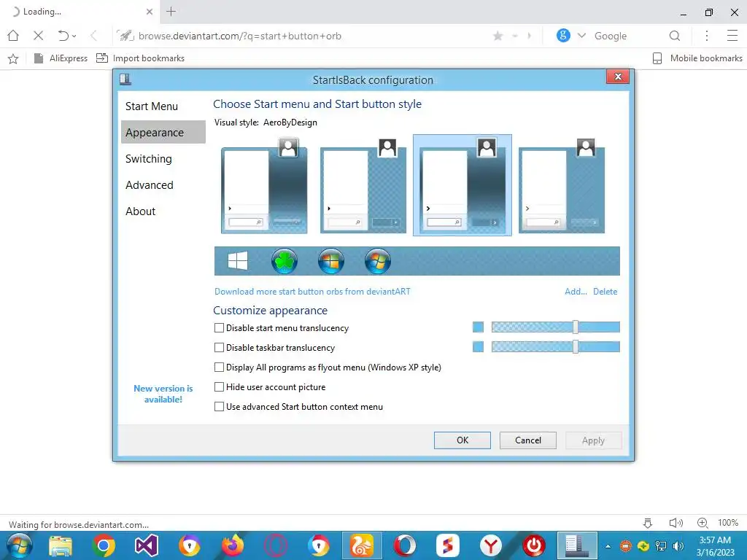The height and width of the screenshot is (560, 747).
Task: Click the red power icon on taskbar
Action: 534,545
